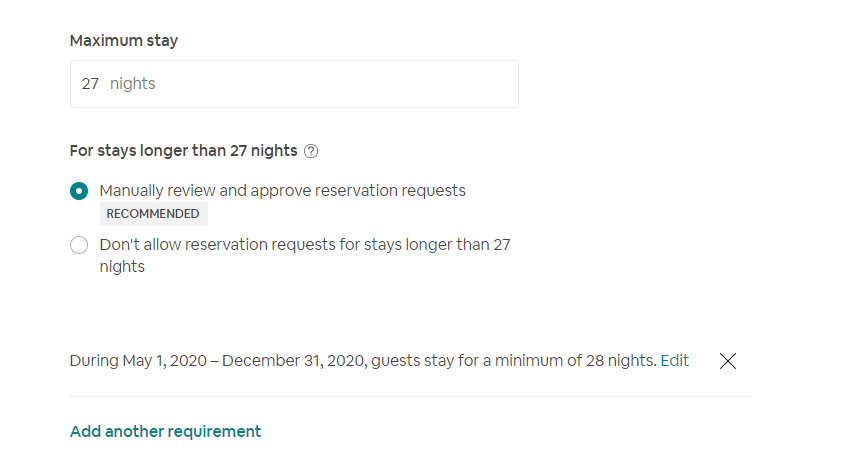Click the RECOMMENDED badge
This screenshot has width=862, height=452.
point(153,213)
